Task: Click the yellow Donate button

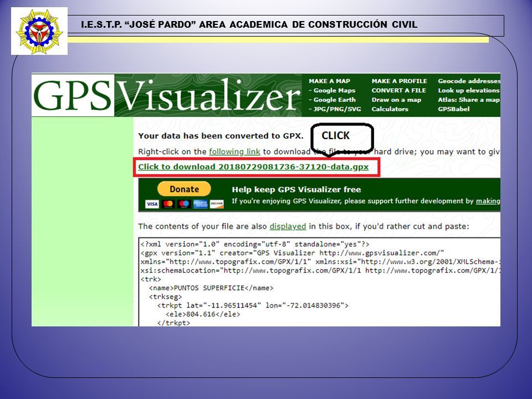Action: click(184, 189)
